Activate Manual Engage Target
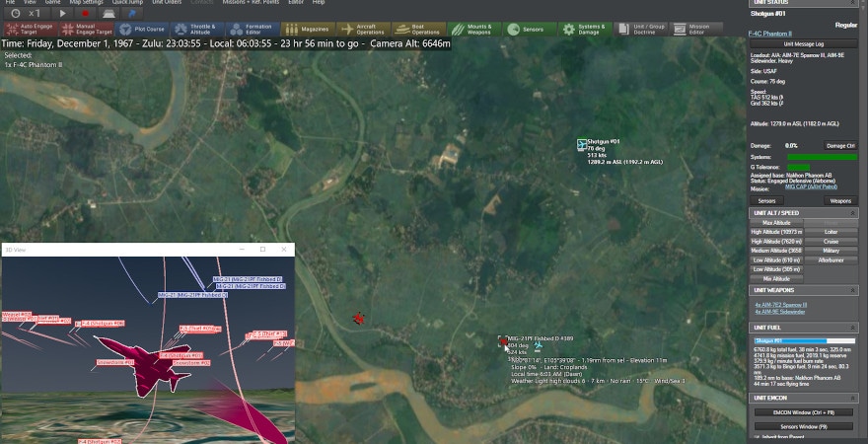 point(87,29)
